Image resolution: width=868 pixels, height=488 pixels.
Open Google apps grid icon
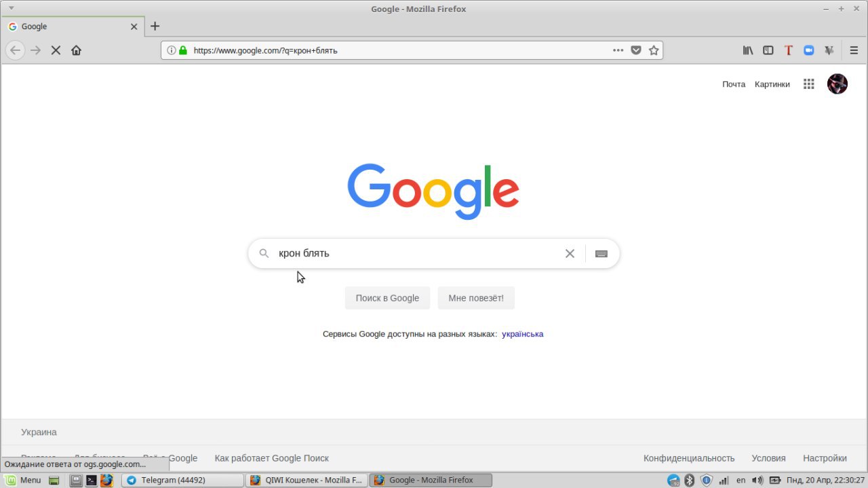[808, 84]
